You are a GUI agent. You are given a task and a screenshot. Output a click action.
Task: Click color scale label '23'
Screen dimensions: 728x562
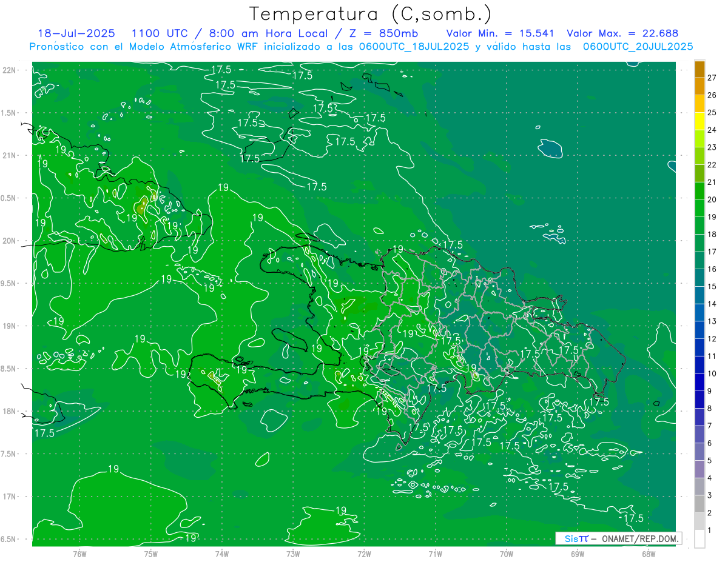(712, 147)
